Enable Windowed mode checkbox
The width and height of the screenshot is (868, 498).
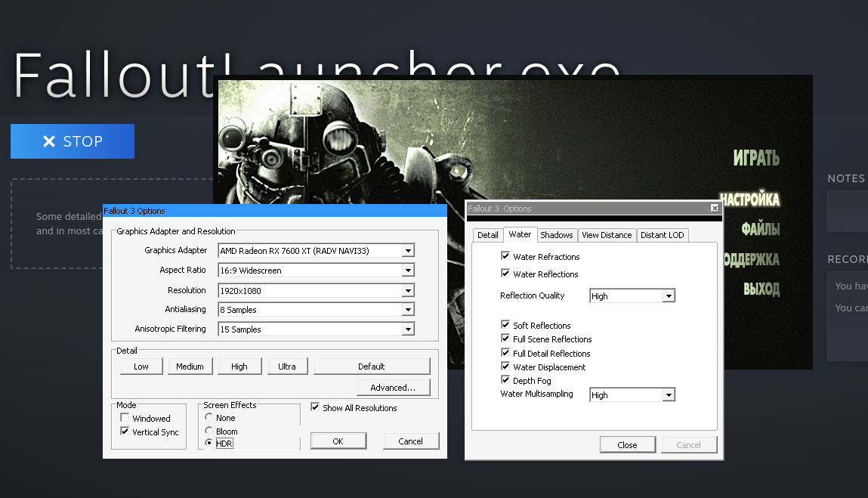click(x=125, y=418)
